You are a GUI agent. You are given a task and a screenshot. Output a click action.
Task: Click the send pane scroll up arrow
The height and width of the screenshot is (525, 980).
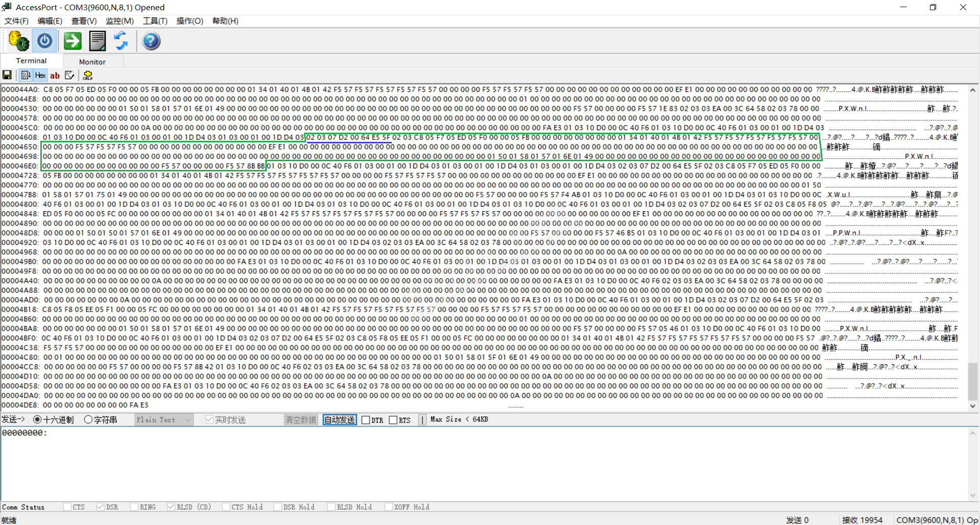coord(973,433)
